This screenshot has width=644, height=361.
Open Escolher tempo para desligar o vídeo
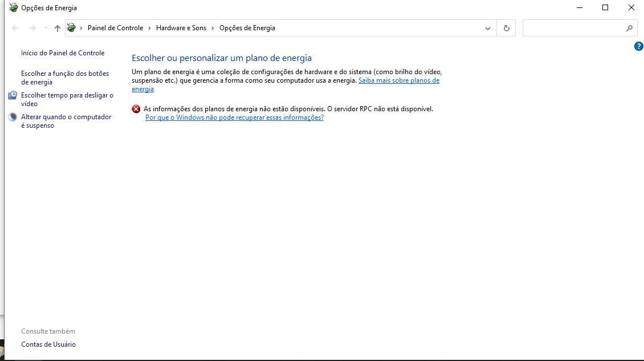67,99
